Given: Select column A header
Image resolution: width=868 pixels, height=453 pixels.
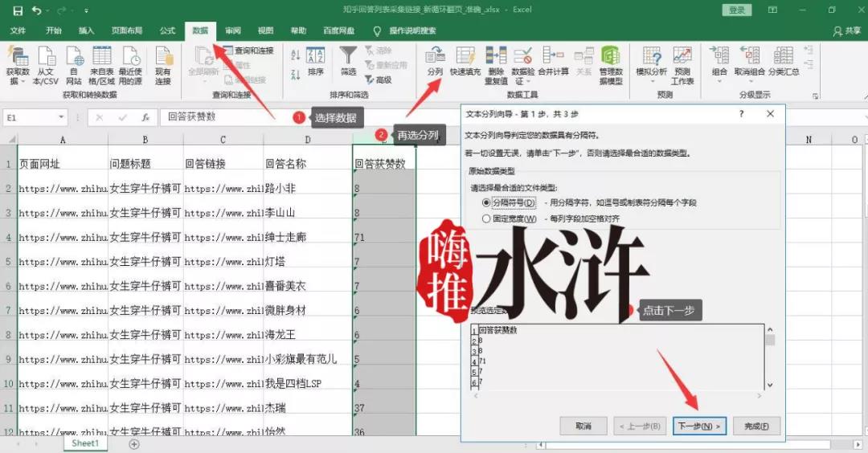Looking at the screenshot, I should point(63,140).
